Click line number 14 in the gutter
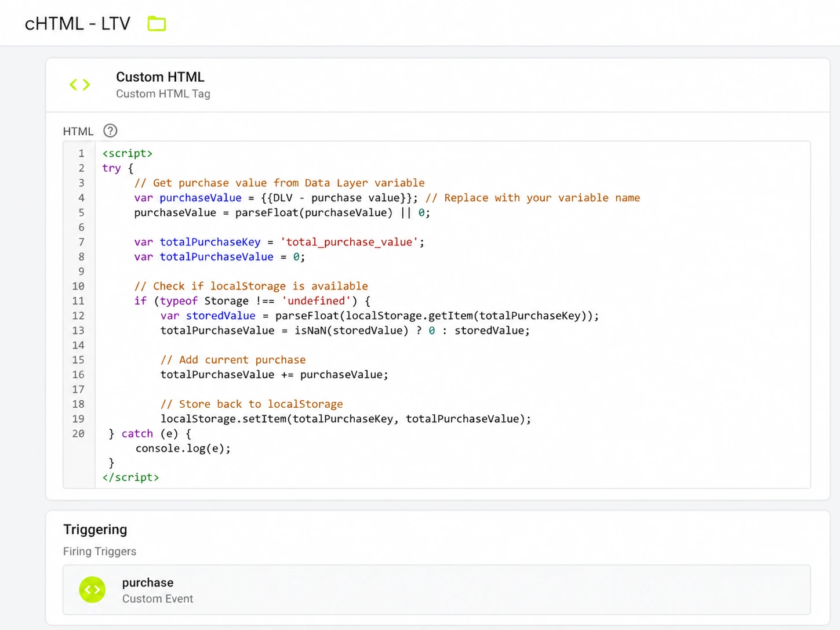Screen dimensions: 840x630 [78, 345]
